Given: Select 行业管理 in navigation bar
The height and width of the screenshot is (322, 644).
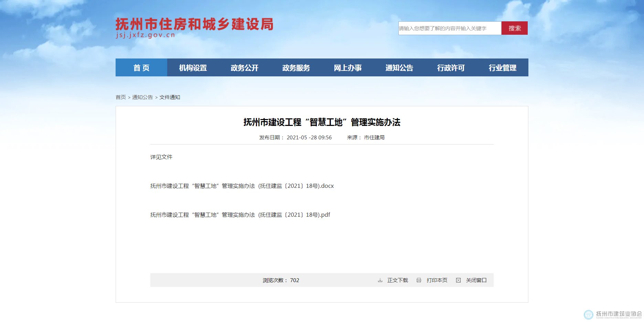Looking at the screenshot, I should 503,68.
